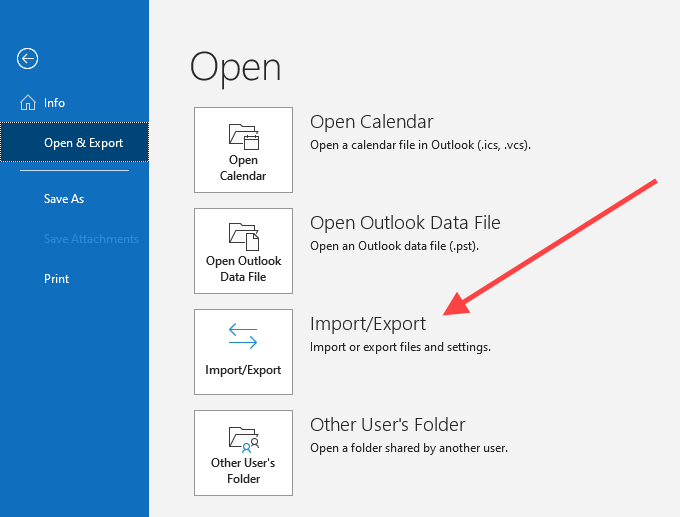Click the blue double-arrow Import/Export icon
680x517 pixels.
pos(243,338)
